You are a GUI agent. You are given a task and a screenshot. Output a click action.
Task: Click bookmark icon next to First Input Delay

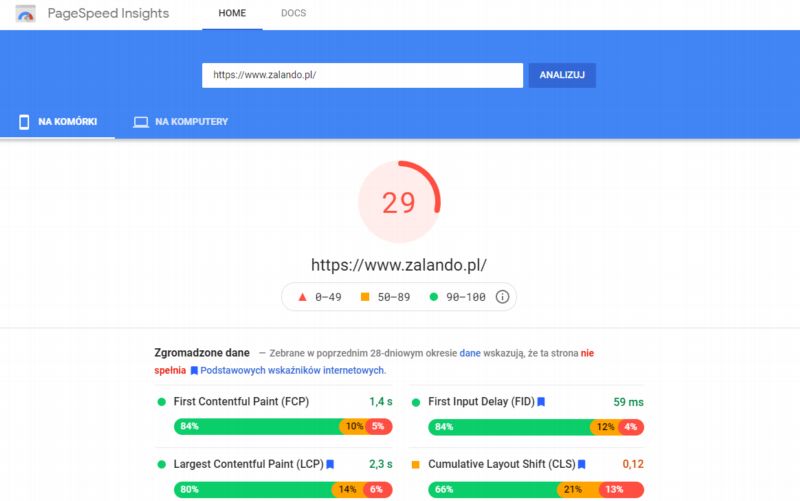541,402
